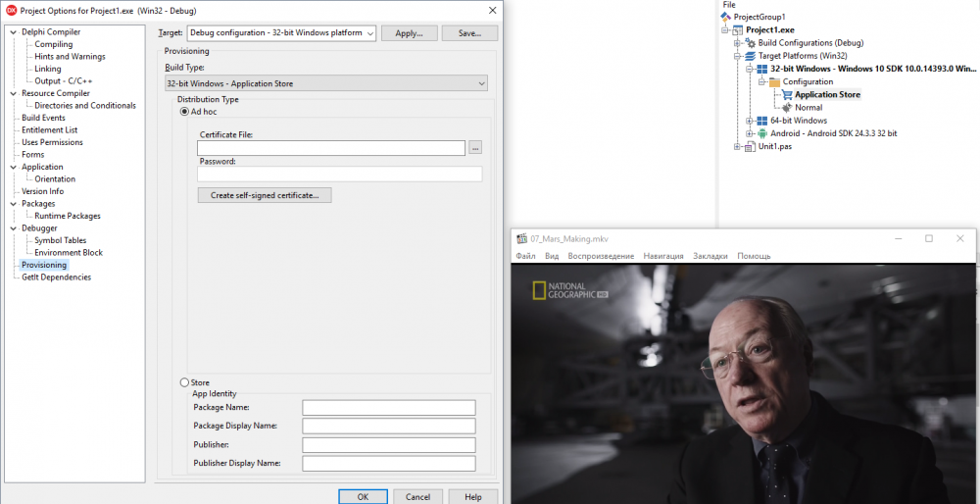Select Directories and Conditionals option

85,106
